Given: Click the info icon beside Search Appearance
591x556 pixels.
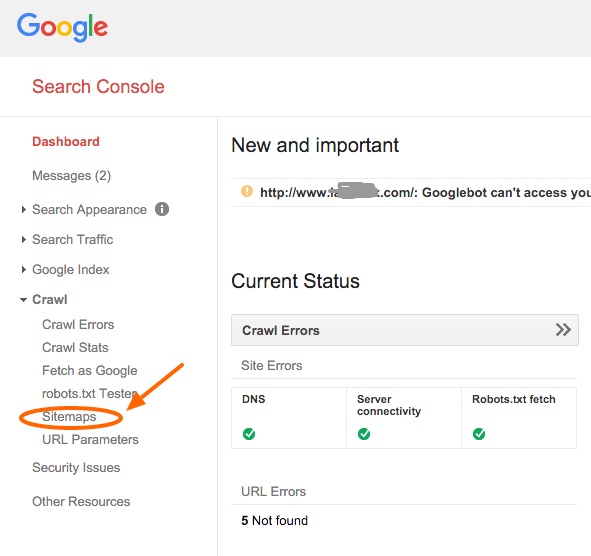Looking at the screenshot, I should click(162, 209).
